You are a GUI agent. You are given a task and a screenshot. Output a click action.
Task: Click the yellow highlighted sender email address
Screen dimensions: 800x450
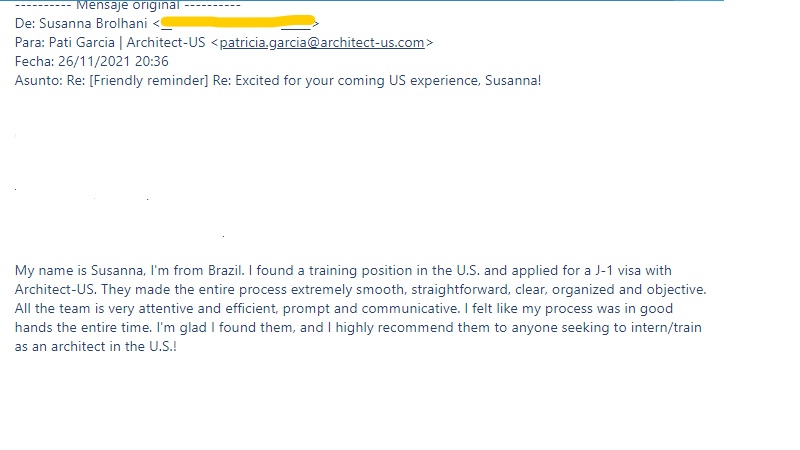238,23
